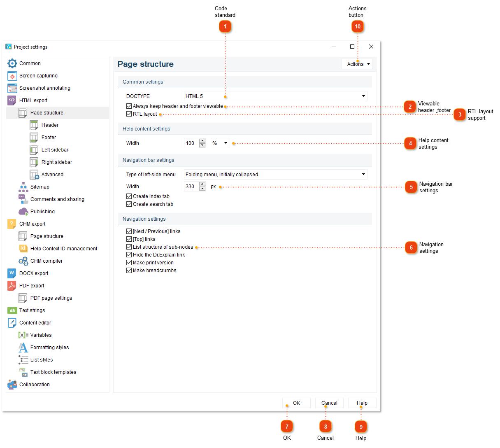The image size is (500, 448).
Task: Click the Publishing cloud icon
Action: [23, 212]
